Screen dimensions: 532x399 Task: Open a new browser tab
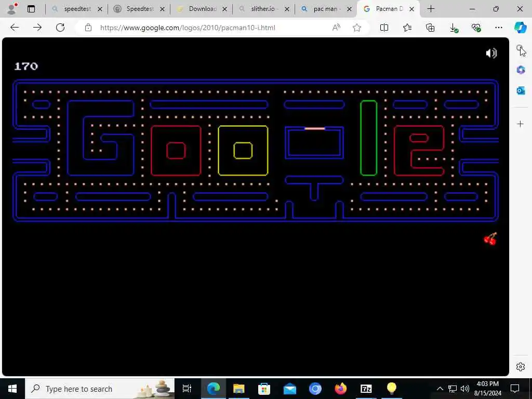pos(431,9)
